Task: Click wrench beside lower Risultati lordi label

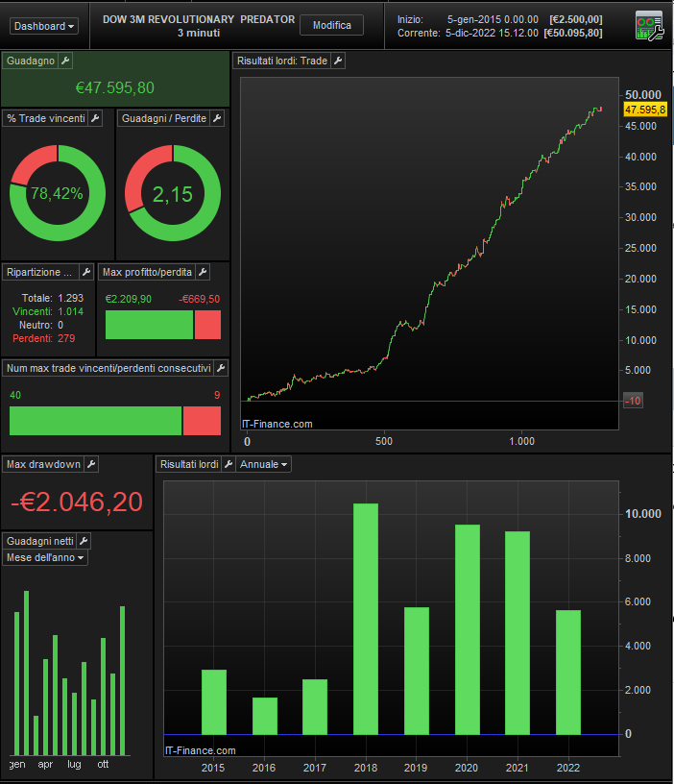Action: tap(229, 464)
